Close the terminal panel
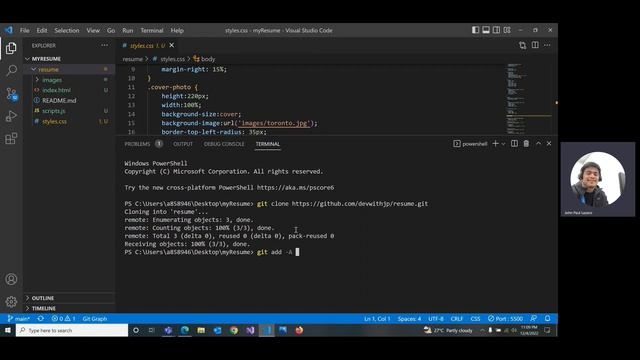Screen dimensions: 640x360 (549, 144)
